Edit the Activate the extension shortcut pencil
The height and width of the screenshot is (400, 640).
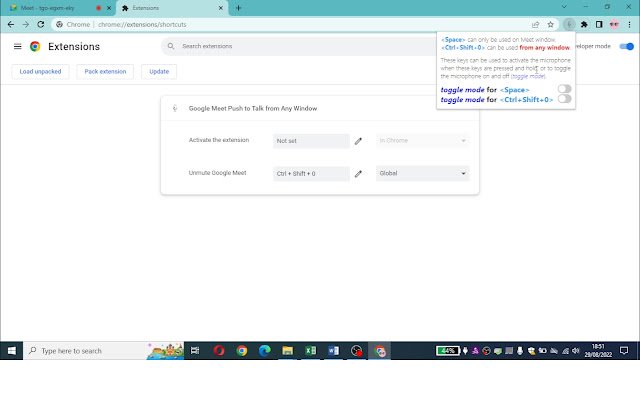tap(358, 141)
